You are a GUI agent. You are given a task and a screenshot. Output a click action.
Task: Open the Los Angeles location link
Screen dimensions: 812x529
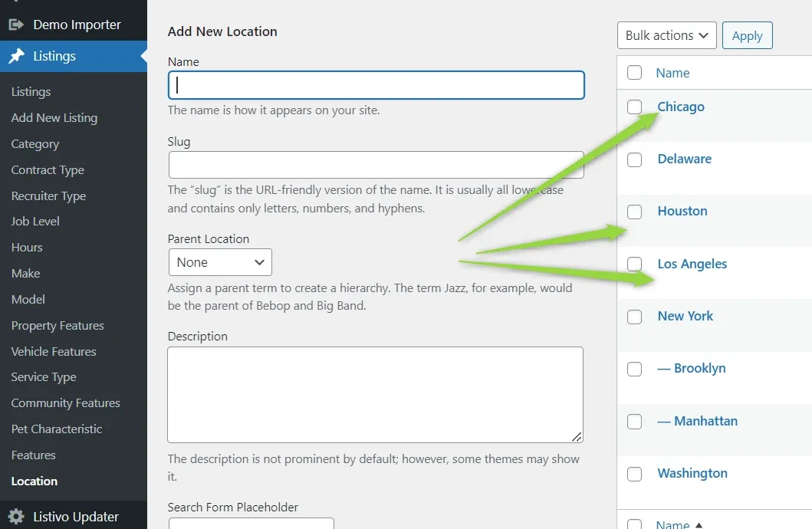pyautogui.click(x=692, y=264)
